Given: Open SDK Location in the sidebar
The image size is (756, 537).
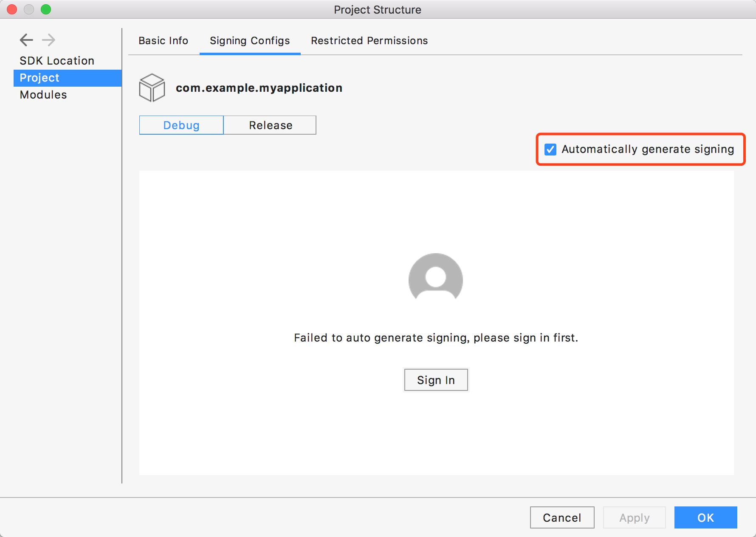Looking at the screenshot, I should click(x=57, y=61).
